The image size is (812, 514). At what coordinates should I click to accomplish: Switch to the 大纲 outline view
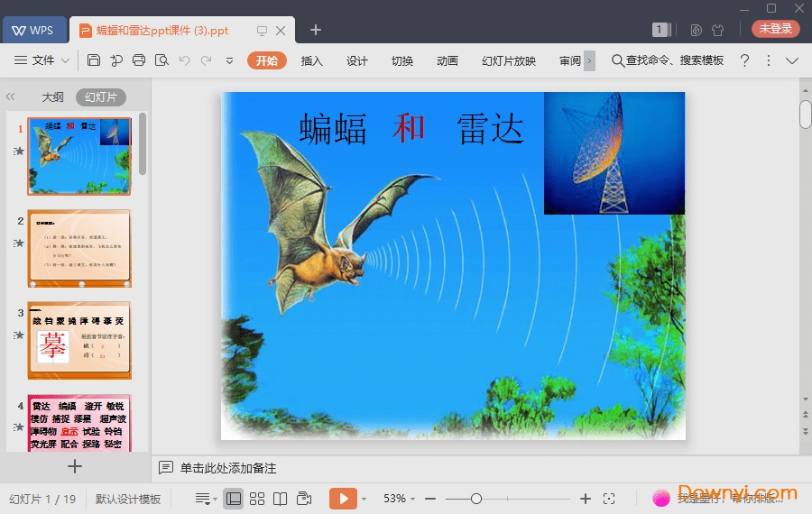coord(52,96)
